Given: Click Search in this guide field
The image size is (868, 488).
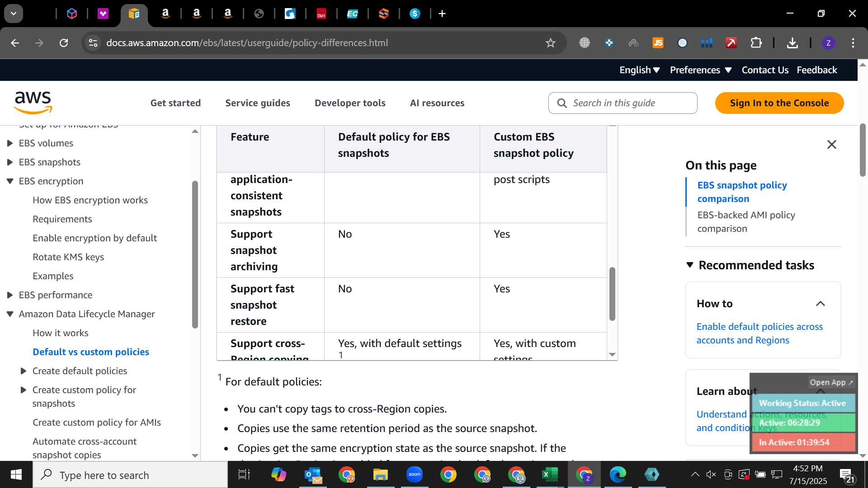Looking at the screenshot, I should tap(623, 103).
